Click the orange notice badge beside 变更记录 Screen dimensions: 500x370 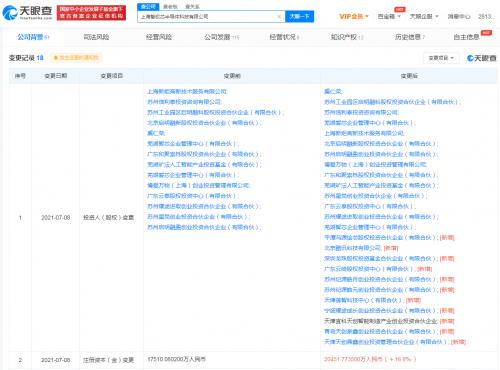click(x=76, y=58)
